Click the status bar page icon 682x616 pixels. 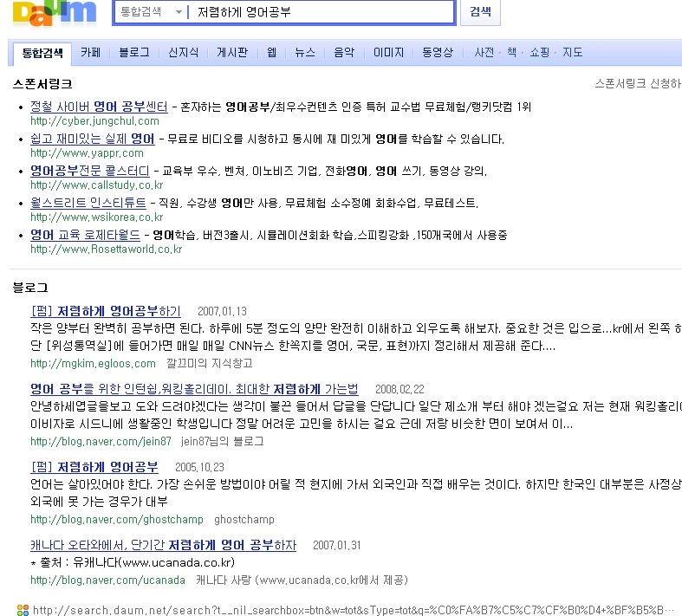pos(23,610)
